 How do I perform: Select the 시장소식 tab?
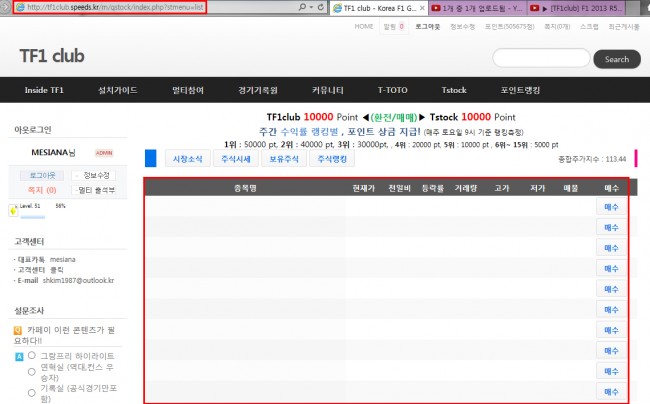[x=188, y=159]
